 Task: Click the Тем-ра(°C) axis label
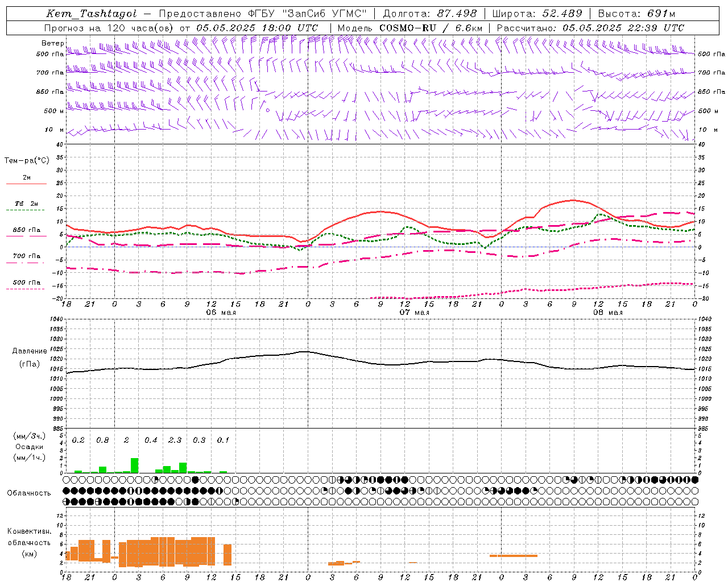coord(27,161)
